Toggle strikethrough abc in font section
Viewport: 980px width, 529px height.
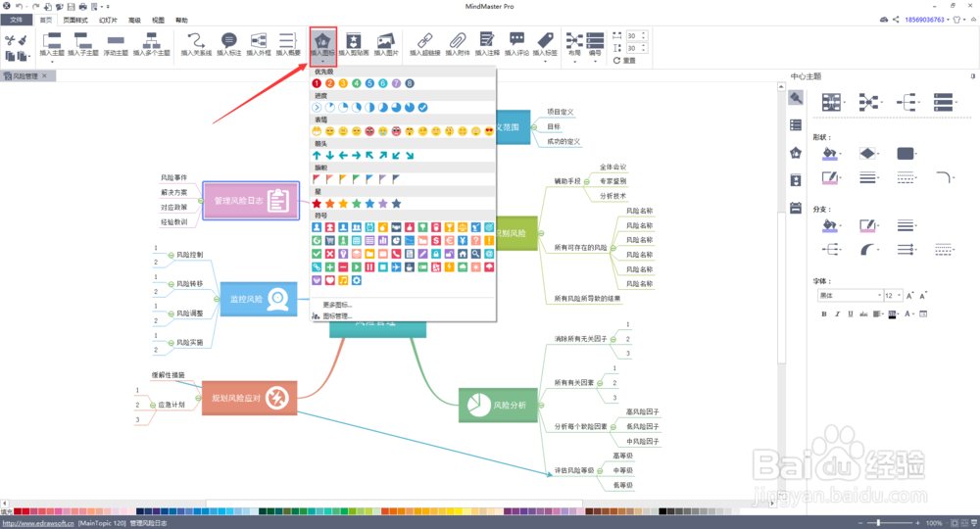(863, 314)
